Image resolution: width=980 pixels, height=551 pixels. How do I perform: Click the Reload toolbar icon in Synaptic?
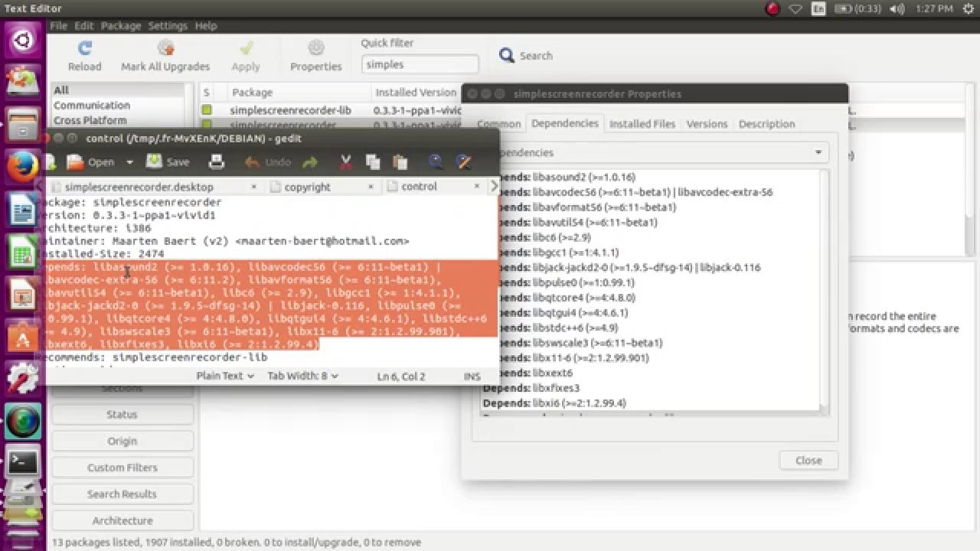84,48
